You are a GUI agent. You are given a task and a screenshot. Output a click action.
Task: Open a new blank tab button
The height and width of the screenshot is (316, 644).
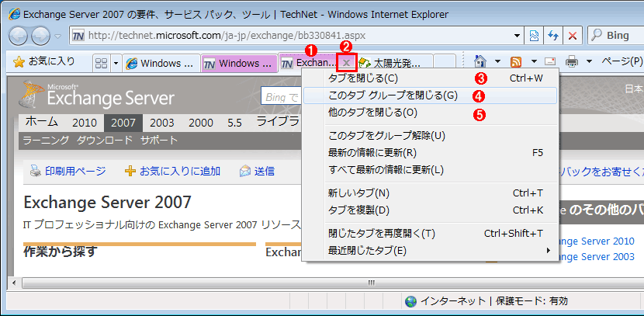(x=445, y=63)
